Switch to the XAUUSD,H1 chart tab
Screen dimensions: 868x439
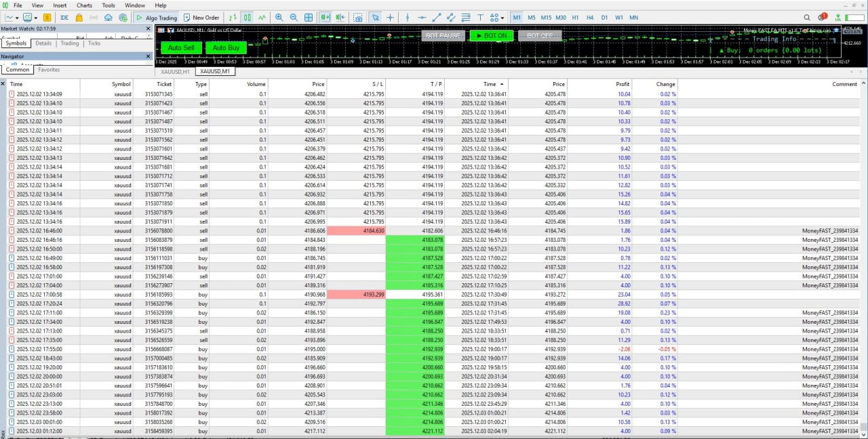(x=174, y=71)
